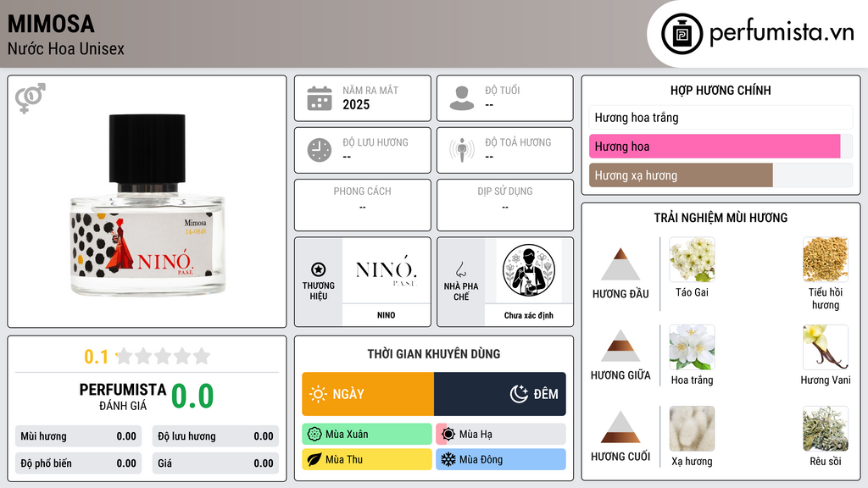868x488 pixels.
Task: Click the Mùa Thu season chip
Action: pyautogui.click(x=367, y=460)
